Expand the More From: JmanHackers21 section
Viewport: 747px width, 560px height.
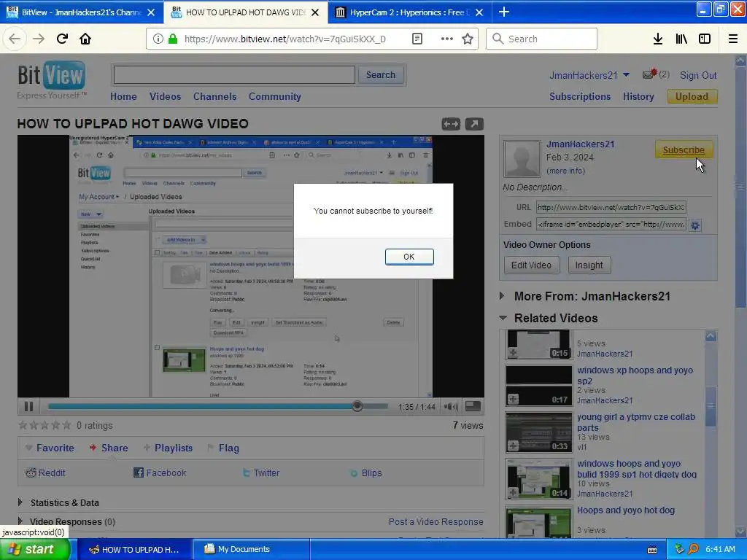pos(502,296)
